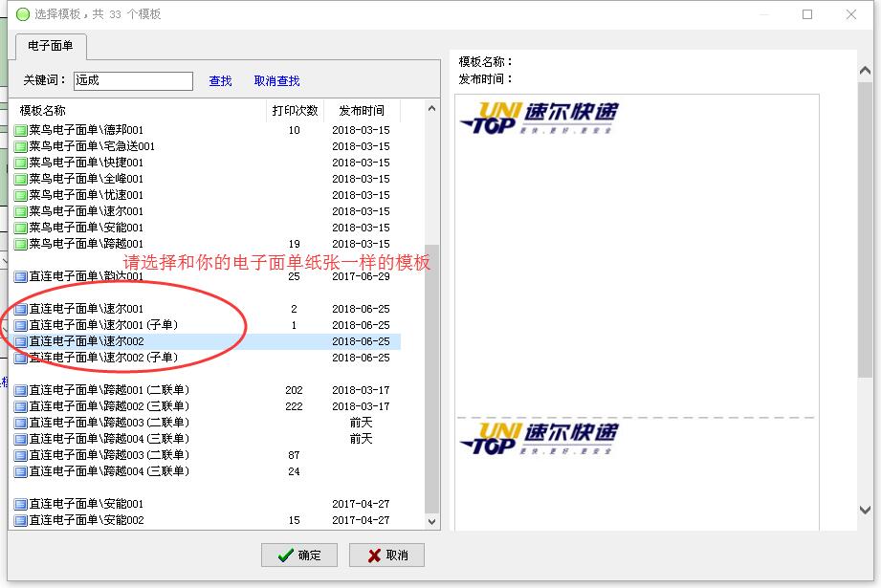Select row 直连电子面单\速尔001
The height and width of the screenshot is (588, 881).
pos(207,309)
